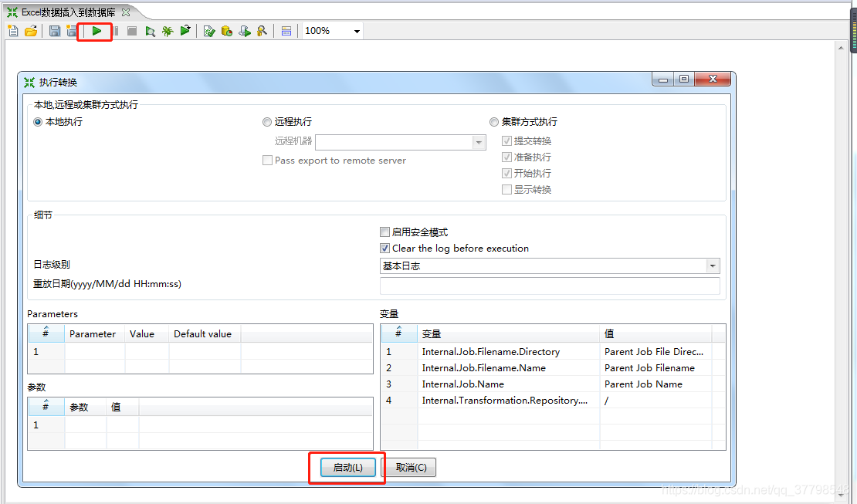Viewport: 857px width, 504px height.
Task: Open a file with the folder icon
Action: pos(31,31)
